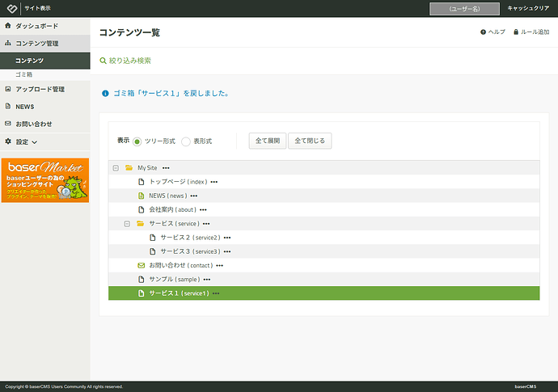Image resolution: width=558 pixels, height=392 pixels.
Task: Open サービス２ options dots menu
Action: 227,238
